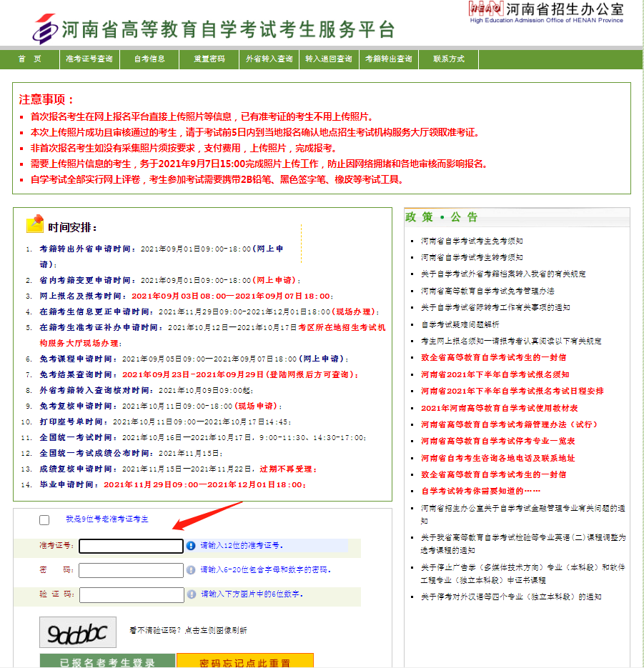Focus the 准考证号 input field

(x=132, y=546)
